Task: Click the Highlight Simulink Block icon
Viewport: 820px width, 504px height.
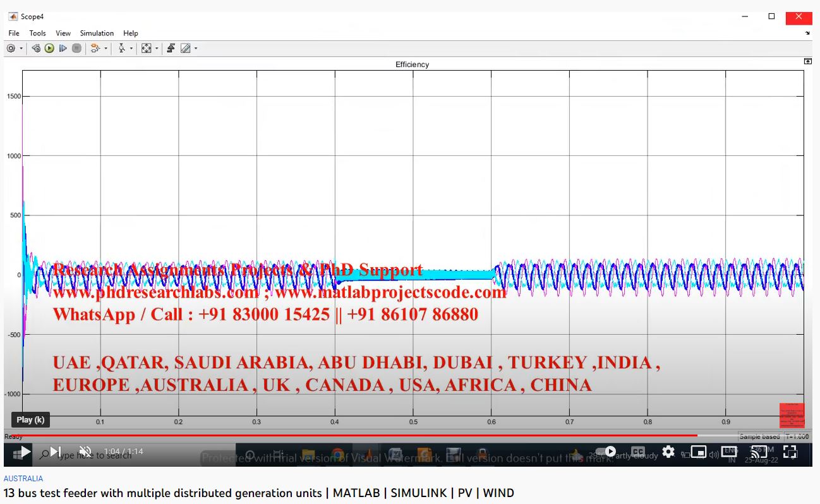Action: (x=95, y=49)
